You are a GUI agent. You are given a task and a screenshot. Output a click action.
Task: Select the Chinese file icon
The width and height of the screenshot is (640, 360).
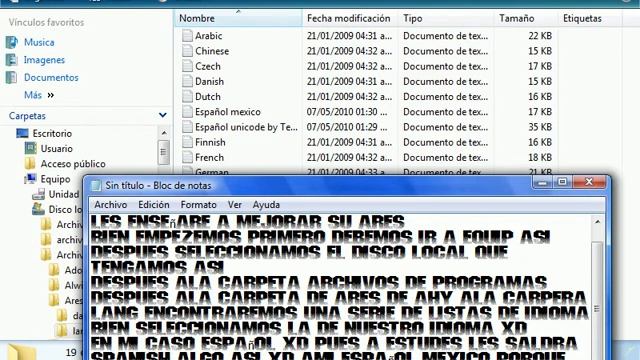coord(187,51)
